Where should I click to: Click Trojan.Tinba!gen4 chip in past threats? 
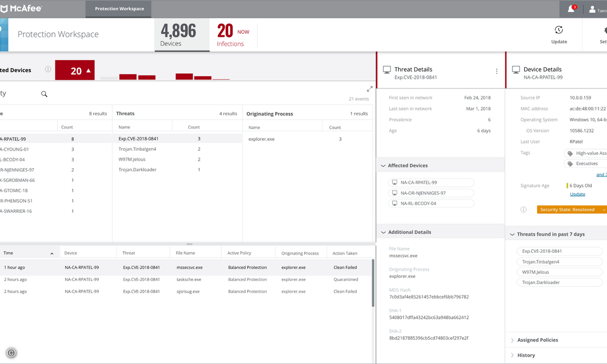click(x=559, y=262)
